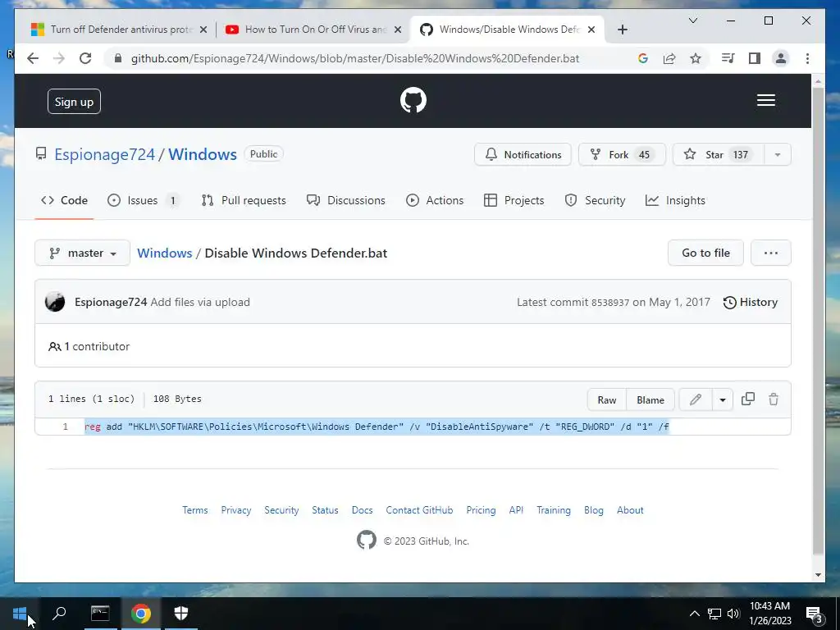Screen dimensions: 840x630
Task: Open the About footer link
Action: (630, 510)
